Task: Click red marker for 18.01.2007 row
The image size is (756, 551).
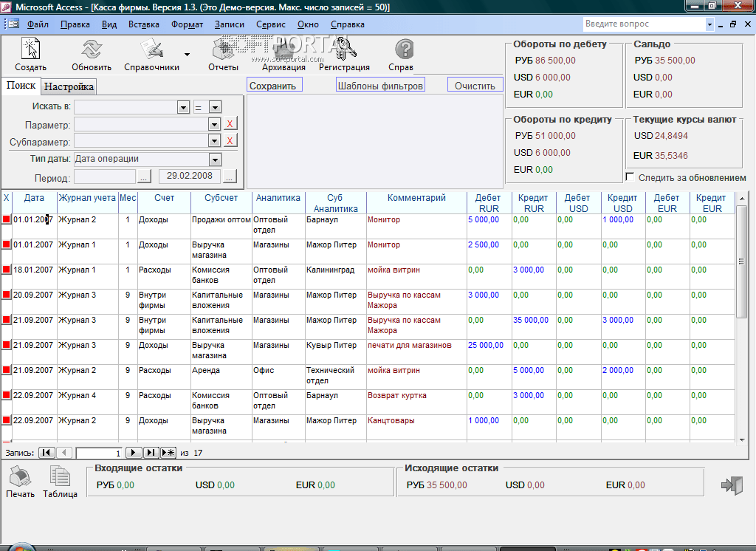Action: coord(6,270)
